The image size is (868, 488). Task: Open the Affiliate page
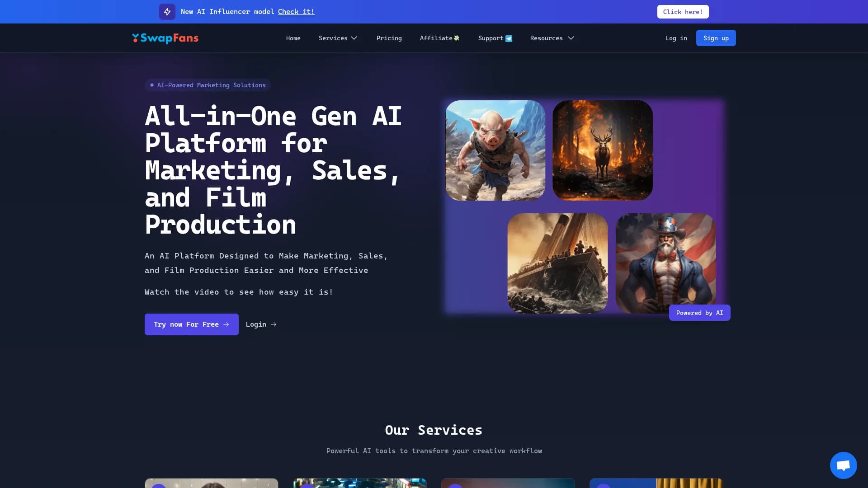coord(436,38)
